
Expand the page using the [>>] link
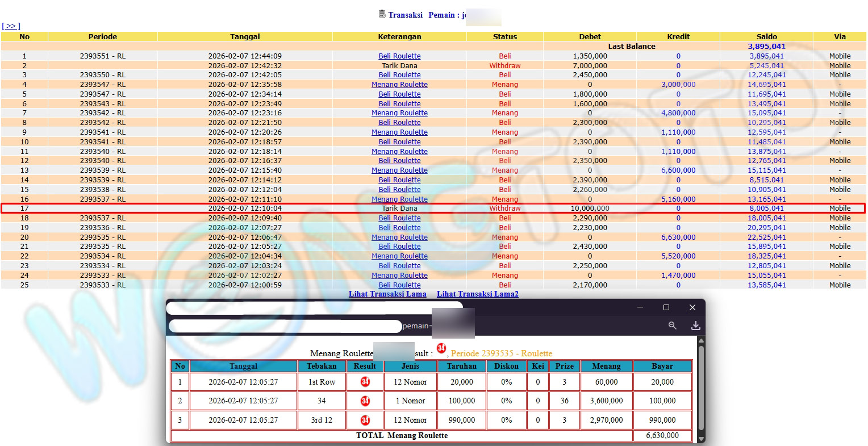(11, 26)
